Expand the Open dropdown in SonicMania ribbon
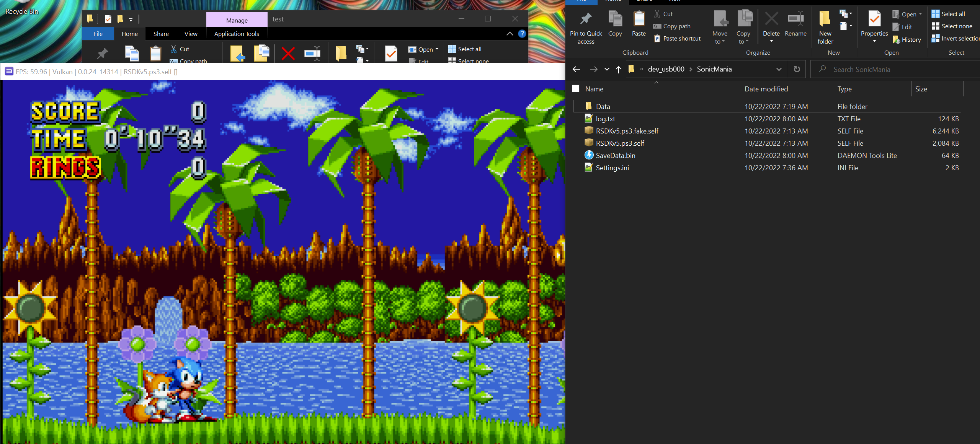 pyautogui.click(x=920, y=14)
